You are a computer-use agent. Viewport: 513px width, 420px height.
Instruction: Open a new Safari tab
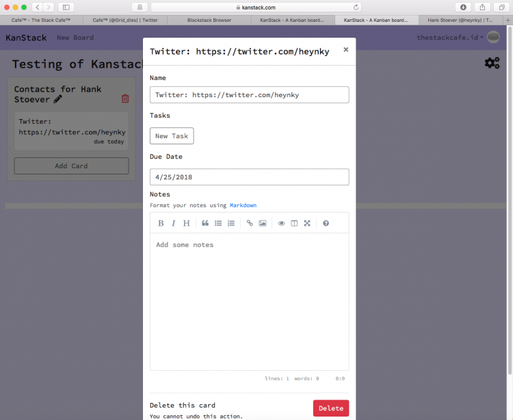(x=508, y=21)
